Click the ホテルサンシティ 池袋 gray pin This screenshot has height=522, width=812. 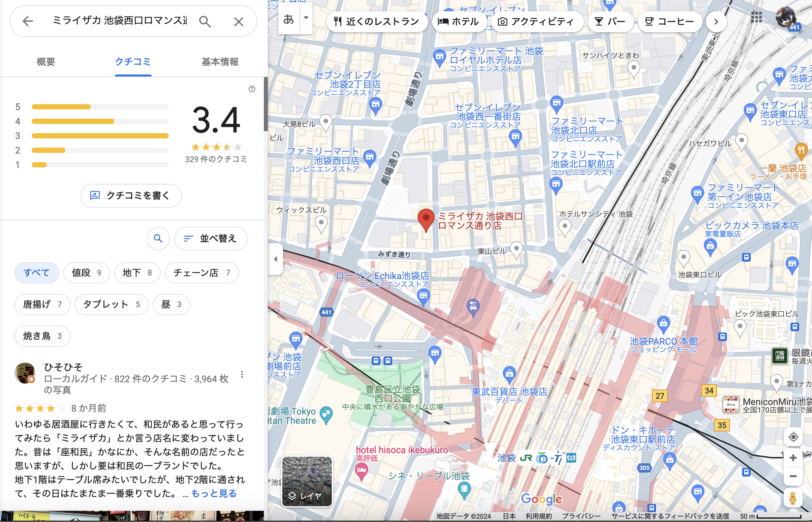click(x=565, y=228)
